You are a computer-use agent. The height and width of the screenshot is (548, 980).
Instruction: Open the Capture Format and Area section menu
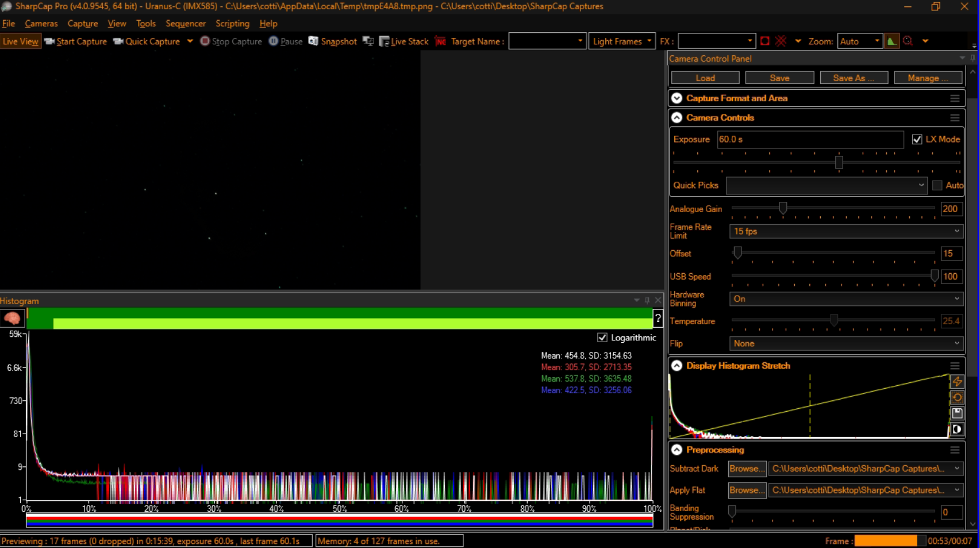coord(955,98)
